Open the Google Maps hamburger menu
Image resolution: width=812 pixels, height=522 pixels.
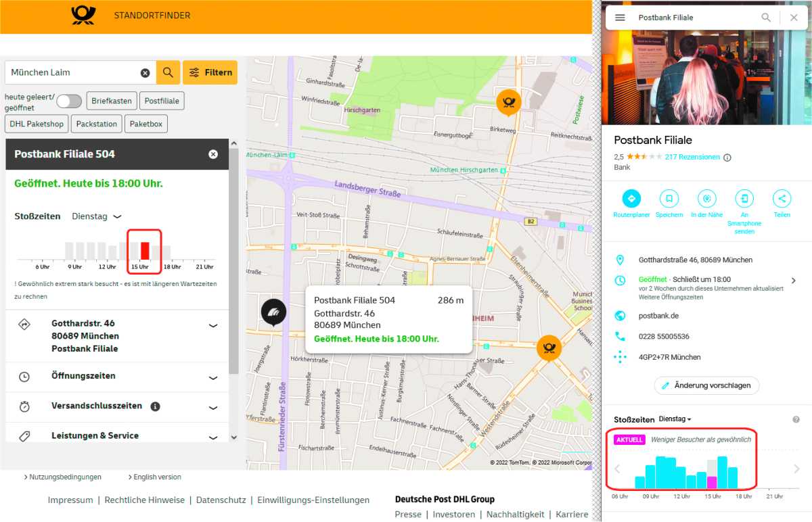[620, 18]
